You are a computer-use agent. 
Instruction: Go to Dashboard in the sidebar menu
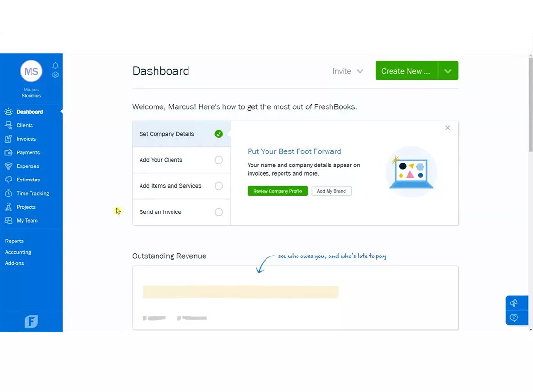30,112
